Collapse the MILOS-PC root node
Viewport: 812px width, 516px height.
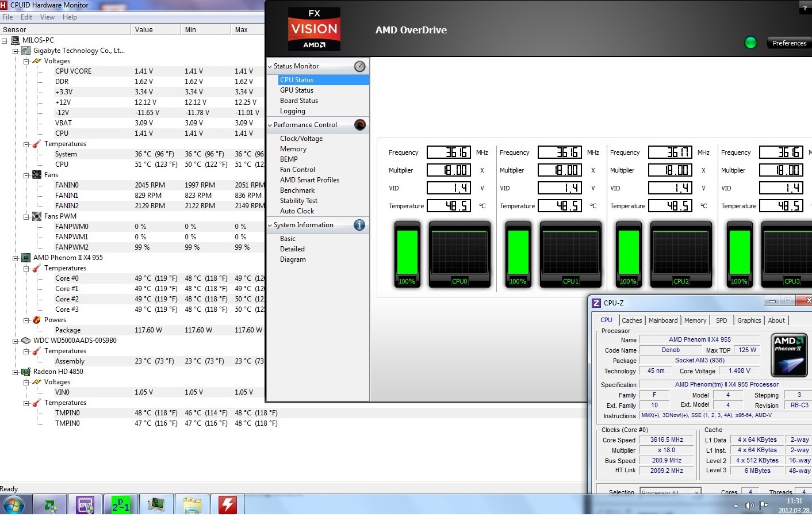point(5,41)
